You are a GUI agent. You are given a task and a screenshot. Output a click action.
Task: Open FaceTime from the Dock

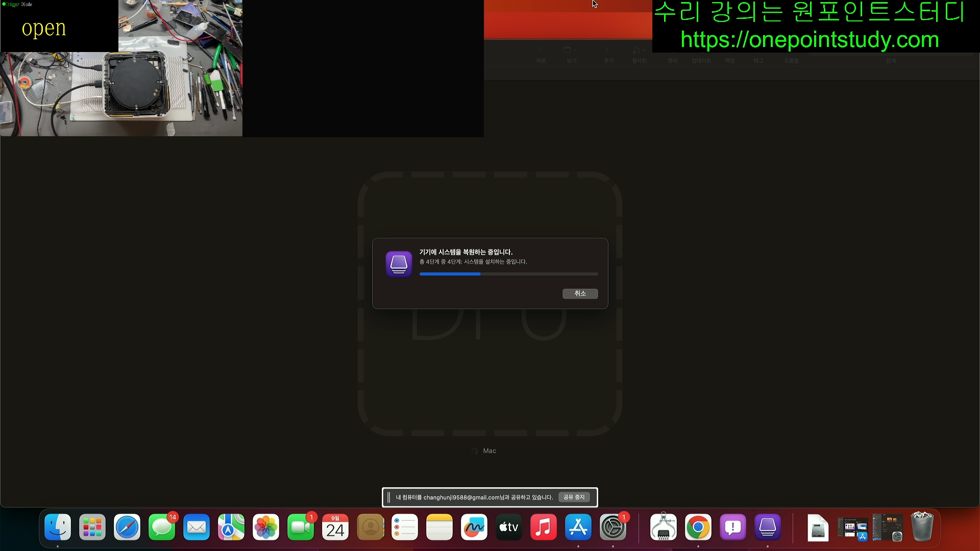(300, 527)
